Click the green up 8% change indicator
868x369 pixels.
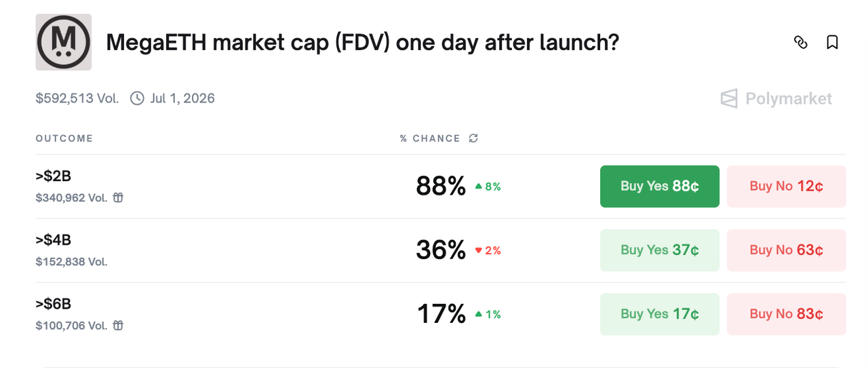coord(488,187)
